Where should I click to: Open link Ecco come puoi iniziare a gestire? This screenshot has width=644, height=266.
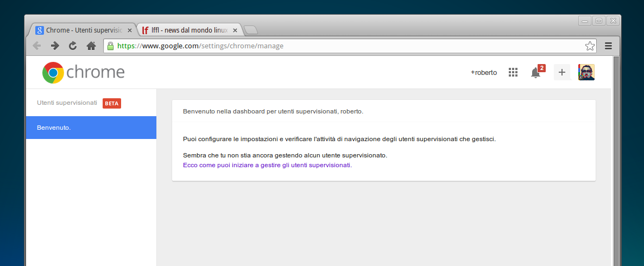[x=267, y=165]
